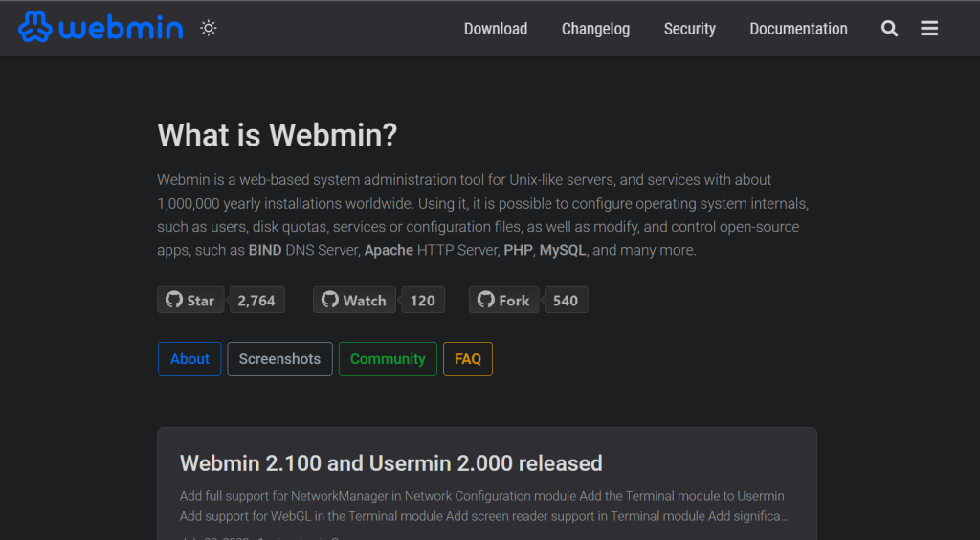Open the search magnifier icon
The height and width of the screenshot is (540, 980).
(x=889, y=29)
